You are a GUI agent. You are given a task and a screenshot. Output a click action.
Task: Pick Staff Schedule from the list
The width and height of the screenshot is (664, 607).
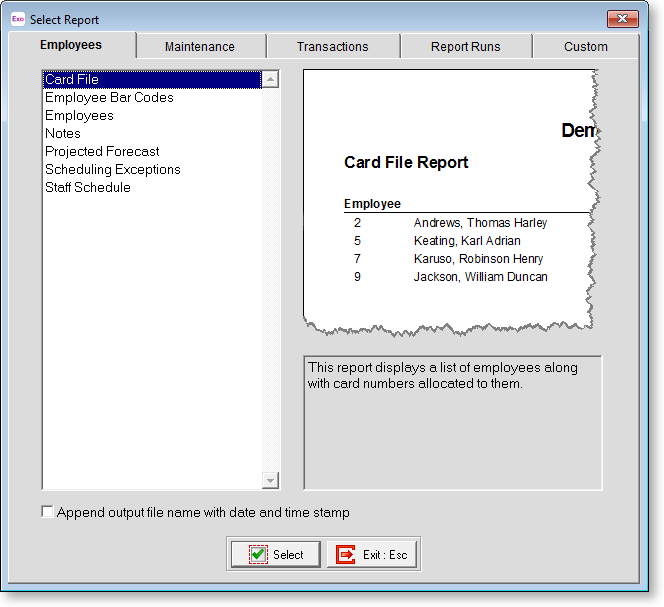click(88, 188)
